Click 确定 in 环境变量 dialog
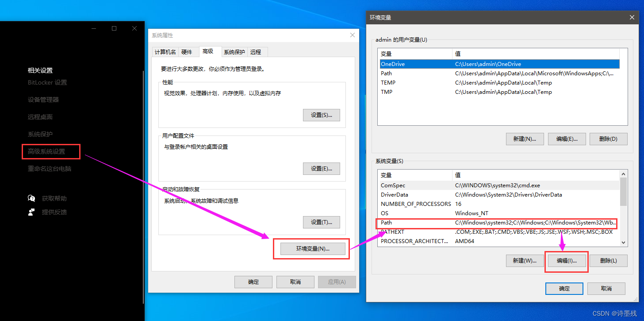 coord(564,289)
